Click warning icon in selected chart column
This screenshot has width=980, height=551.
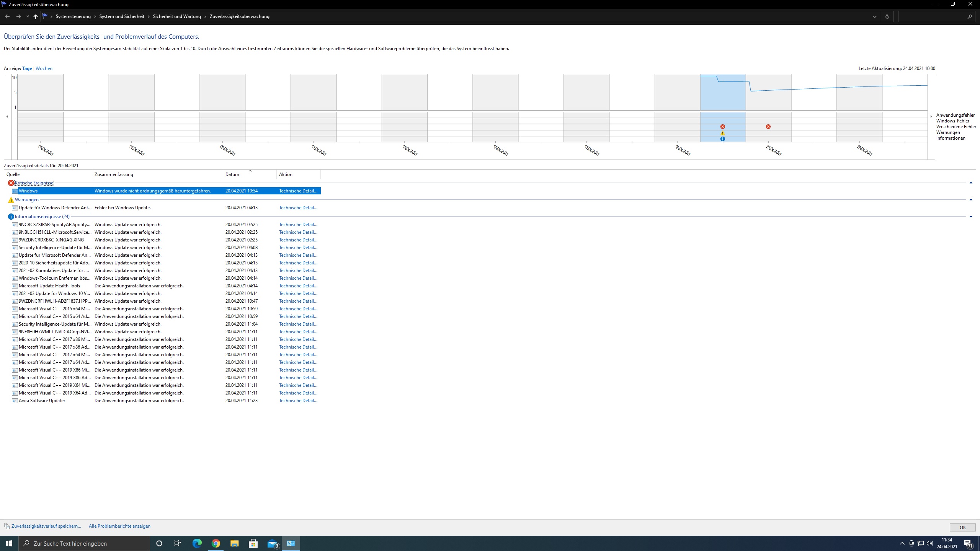[722, 133]
